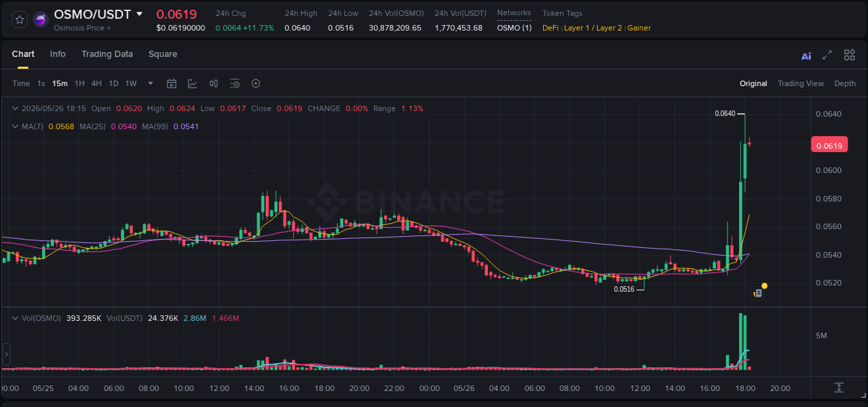
Task: Click the OSMO (1) networks value
Action: (515, 28)
